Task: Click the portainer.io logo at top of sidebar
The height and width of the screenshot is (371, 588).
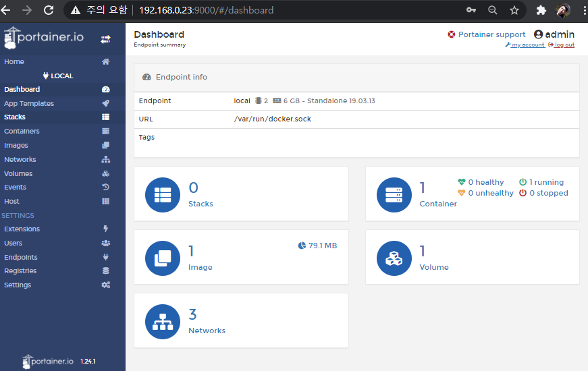Action: point(44,38)
